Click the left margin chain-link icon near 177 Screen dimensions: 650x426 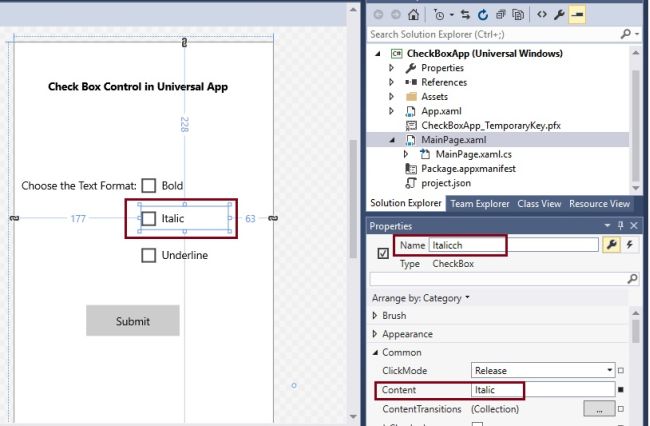pos(14,218)
